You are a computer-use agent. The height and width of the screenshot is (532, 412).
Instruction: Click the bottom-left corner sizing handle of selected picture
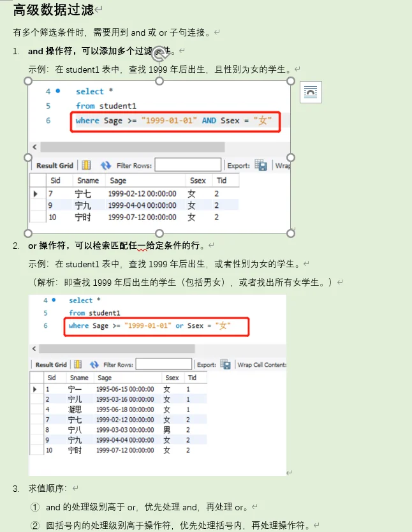pyautogui.click(x=28, y=233)
